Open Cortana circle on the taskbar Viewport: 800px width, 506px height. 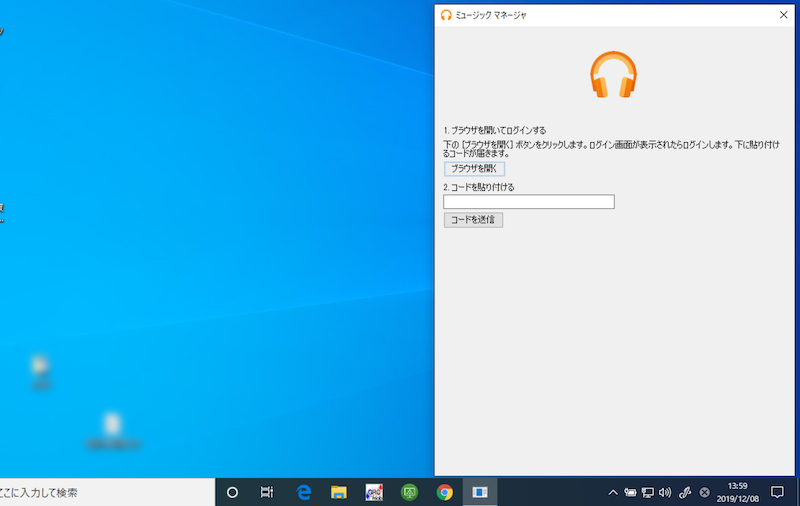(232, 492)
